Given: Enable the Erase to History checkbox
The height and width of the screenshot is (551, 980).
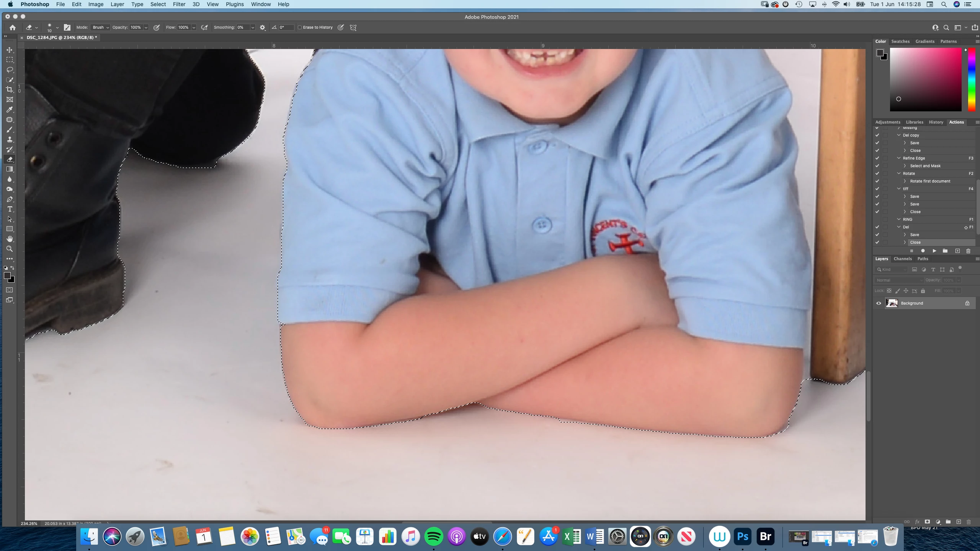Looking at the screenshot, I should (300, 28).
